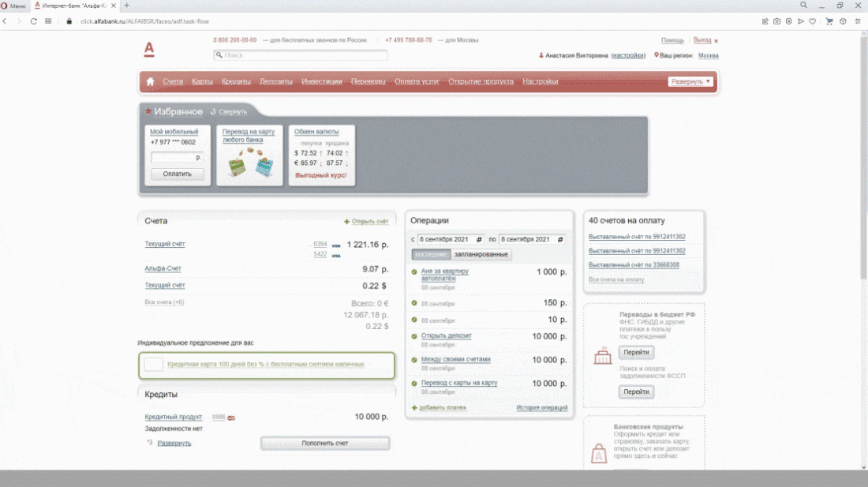Click the Alfa-Bank logo
This screenshot has height=487, width=868.
pyautogui.click(x=149, y=49)
